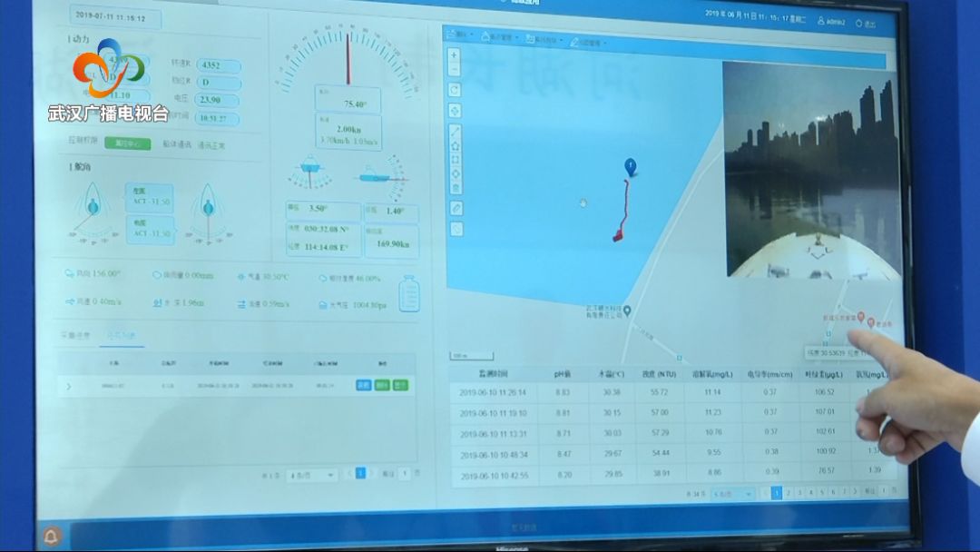Image resolution: width=980 pixels, height=552 pixels.
Task: Click the go-to-page input under left task table
Action: (405, 473)
